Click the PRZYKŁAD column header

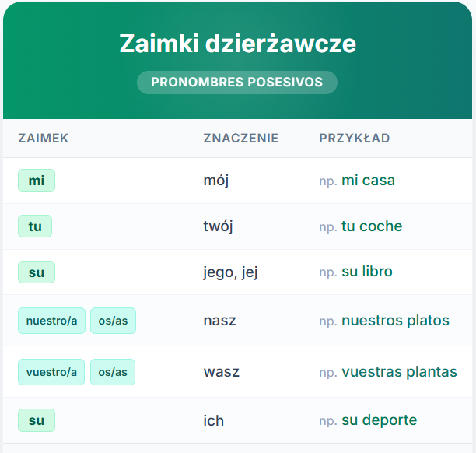tap(355, 139)
